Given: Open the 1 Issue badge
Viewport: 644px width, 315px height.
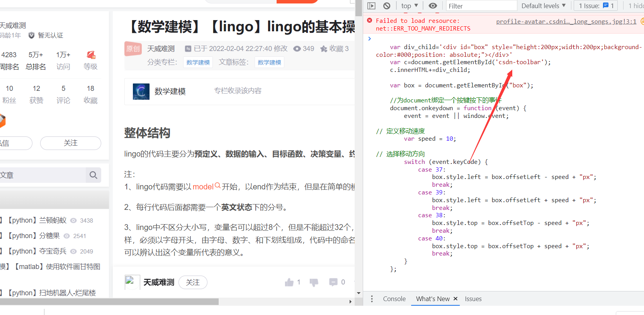Looking at the screenshot, I should (x=596, y=6).
